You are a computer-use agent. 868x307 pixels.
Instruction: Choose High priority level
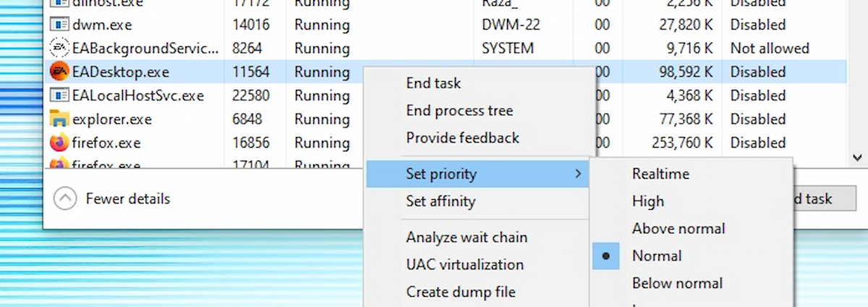pyautogui.click(x=647, y=201)
